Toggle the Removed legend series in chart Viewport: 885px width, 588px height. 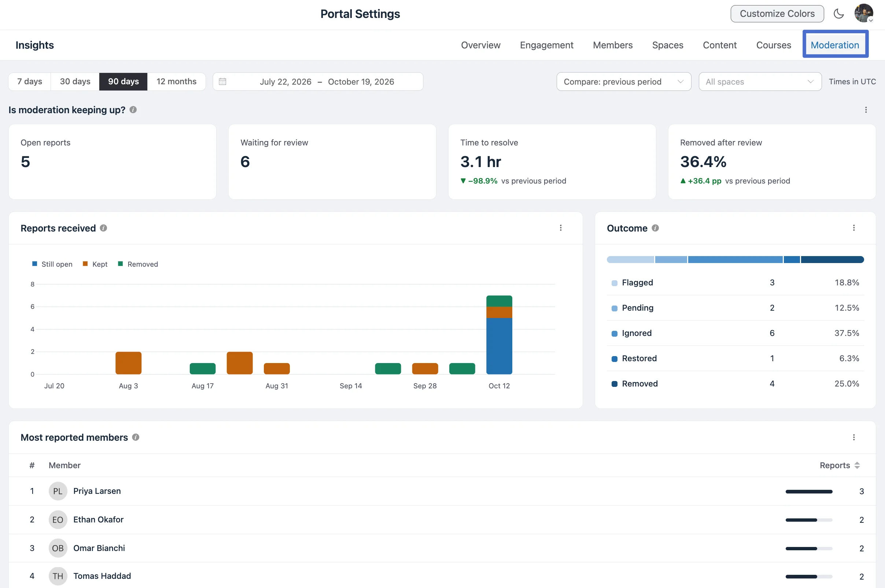[138, 264]
